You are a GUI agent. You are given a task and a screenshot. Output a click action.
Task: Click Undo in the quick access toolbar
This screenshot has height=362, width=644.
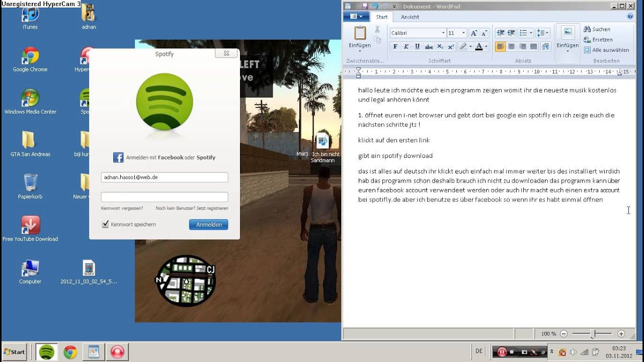pyautogui.click(x=375, y=6)
